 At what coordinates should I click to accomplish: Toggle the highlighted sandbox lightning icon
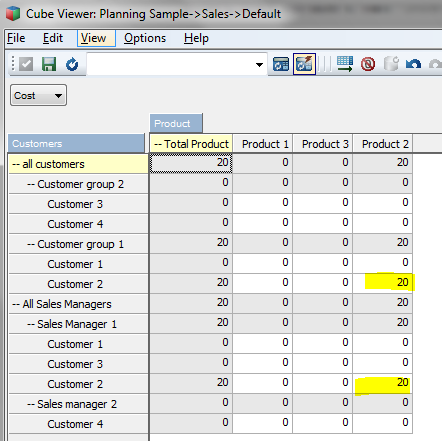pyautogui.click(x=304, y=64)
